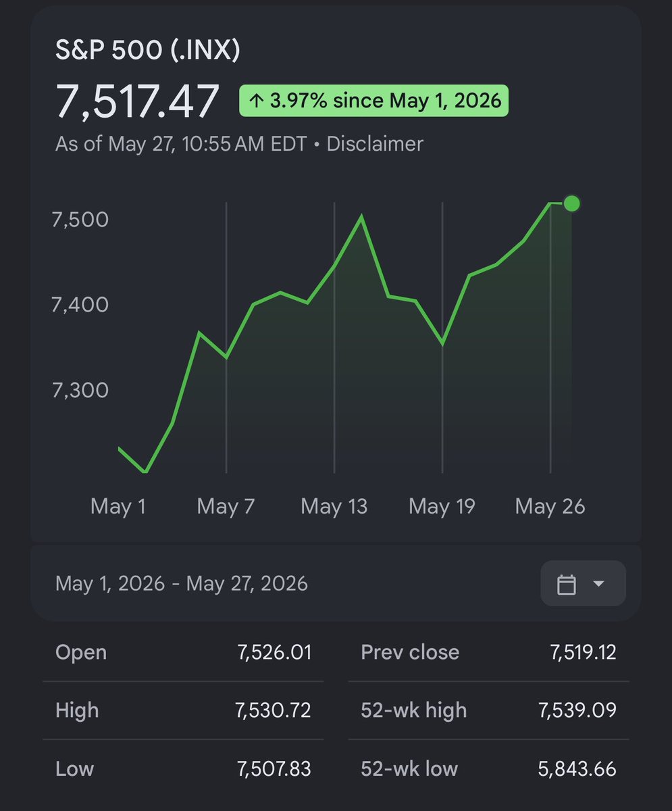The height and width of the screenshot is (811, 672).
Task: Select the green current-price dot on chart
Action: tap(571, 203)
